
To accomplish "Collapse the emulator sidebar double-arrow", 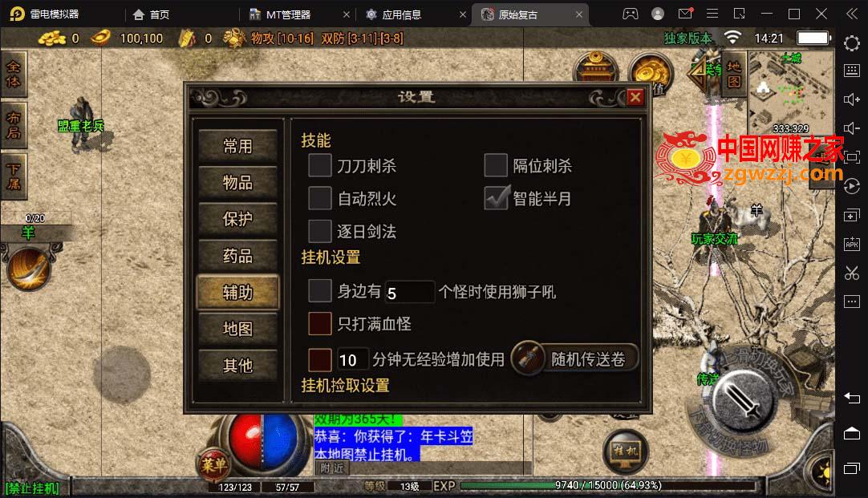I will pos(852,14).
